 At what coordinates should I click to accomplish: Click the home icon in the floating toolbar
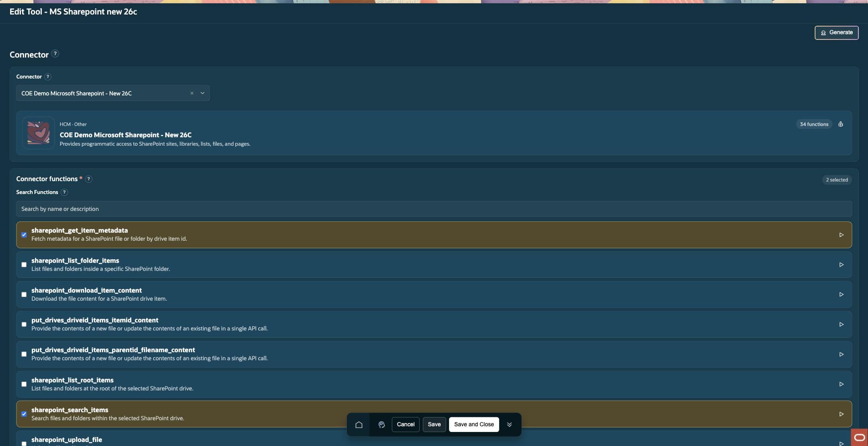pyautogui.click(x=359, y=424)
